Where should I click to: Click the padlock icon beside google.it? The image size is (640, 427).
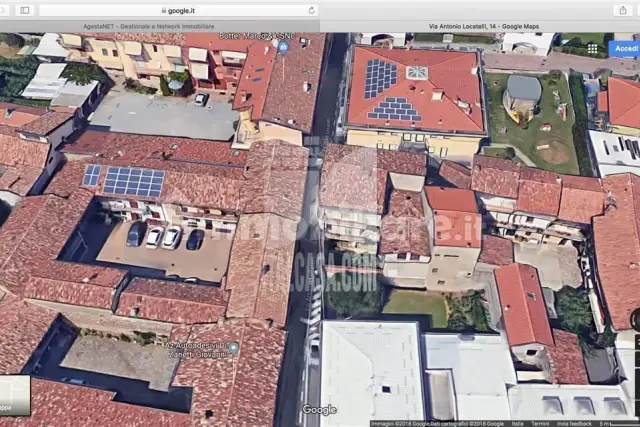click(164, 11)
